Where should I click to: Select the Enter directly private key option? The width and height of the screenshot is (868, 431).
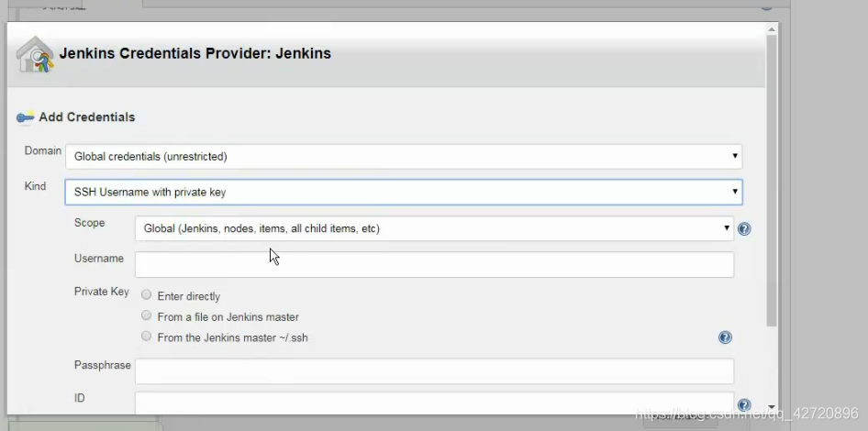pyautogui.click(x=146, y=295)
